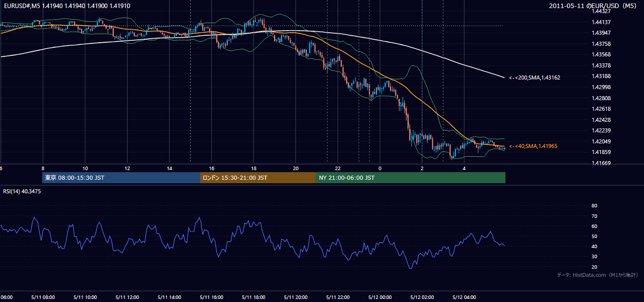Screen dimensions: 644x302
Task: Select the London 15:30-21:00 JST session bar
Action: pos(258,178)
